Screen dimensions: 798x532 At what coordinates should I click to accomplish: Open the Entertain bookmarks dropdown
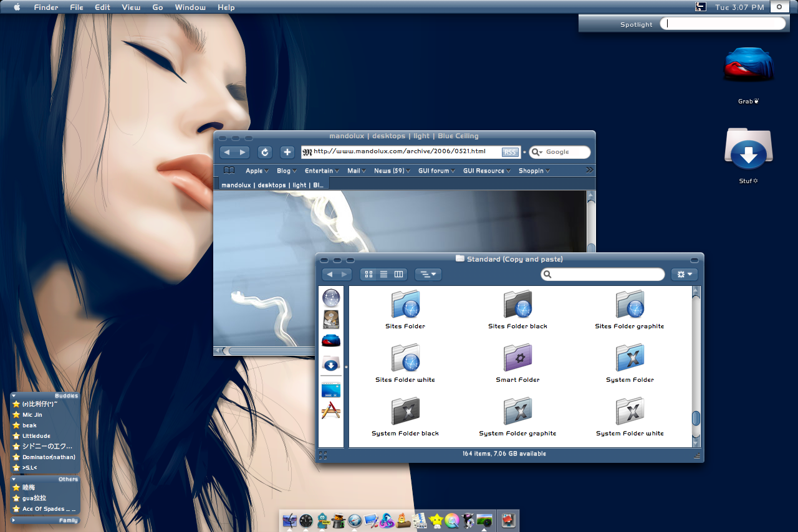(x=322, y=171)
